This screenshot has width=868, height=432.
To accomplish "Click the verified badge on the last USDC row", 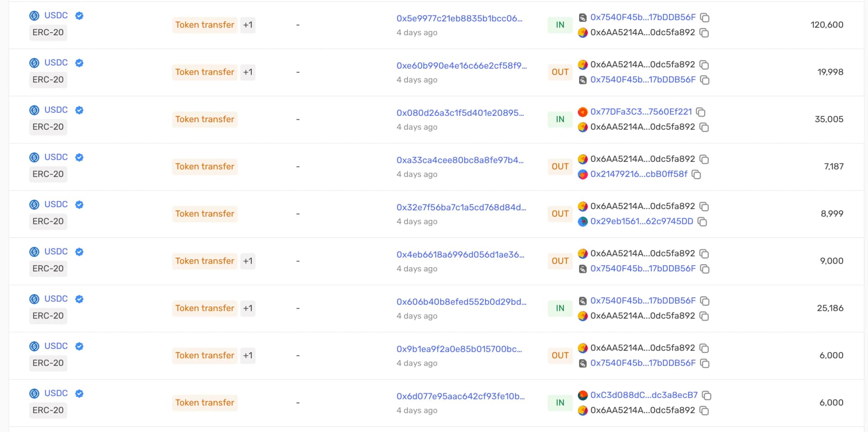I will (79, 394).
